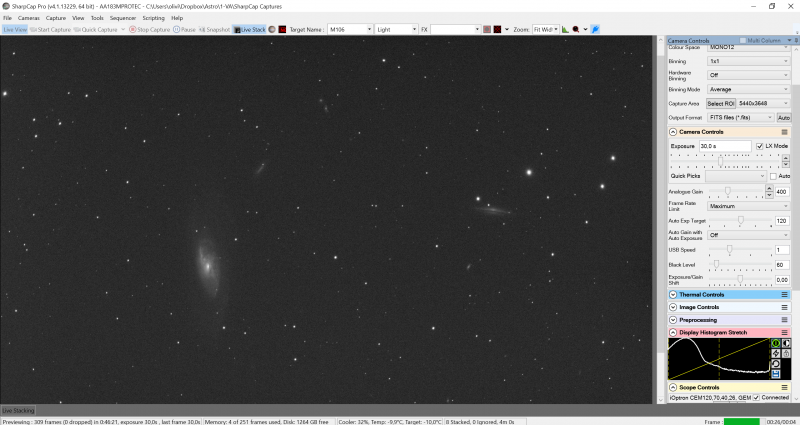Open the Capture Area 5440x3648 dropdown
Screen dimensions: 800x425
click(763, 104)
